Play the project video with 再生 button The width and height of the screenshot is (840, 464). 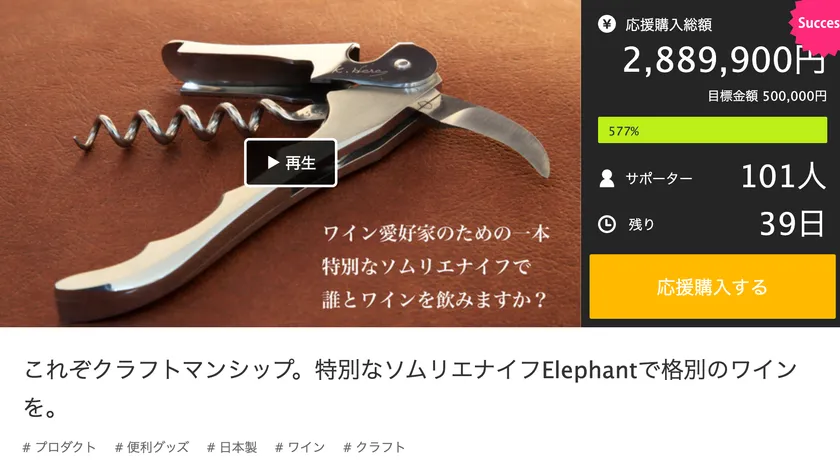point(290,162)
